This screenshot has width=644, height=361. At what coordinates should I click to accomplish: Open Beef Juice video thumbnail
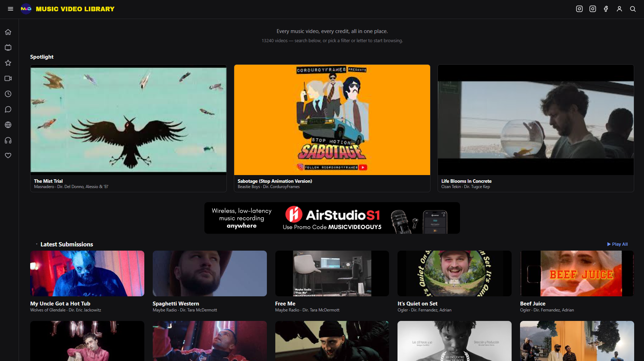(577, 273)
